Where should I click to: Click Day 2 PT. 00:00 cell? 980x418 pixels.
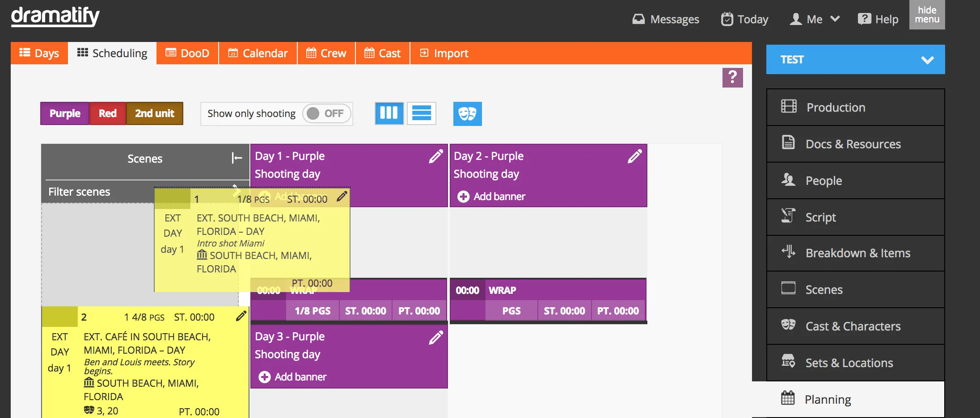pyautogui.click(x=618, y=311)
